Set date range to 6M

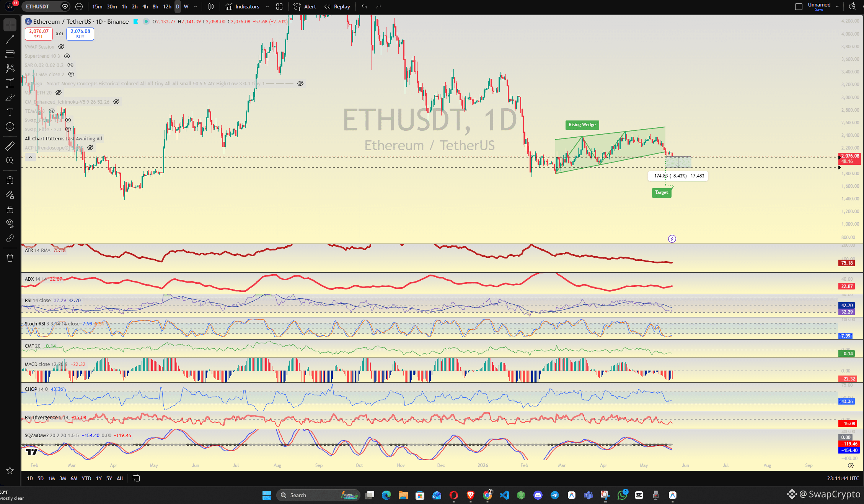[x=74, y=478]
